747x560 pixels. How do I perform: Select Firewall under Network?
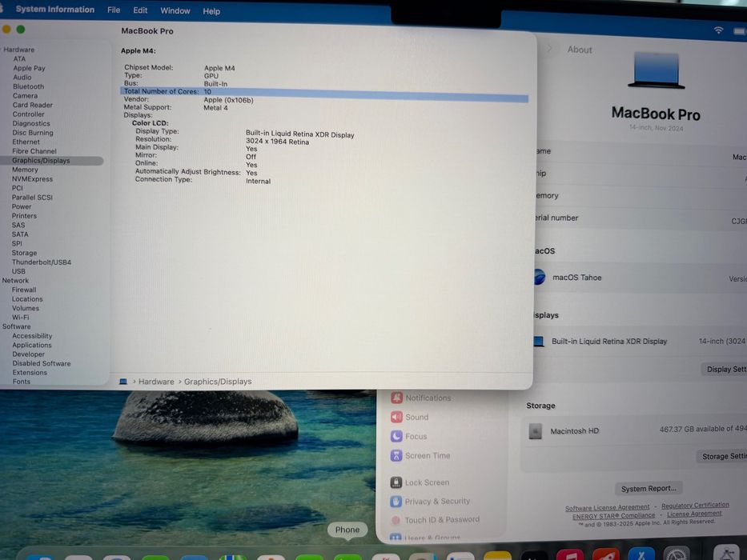[24, 290]
